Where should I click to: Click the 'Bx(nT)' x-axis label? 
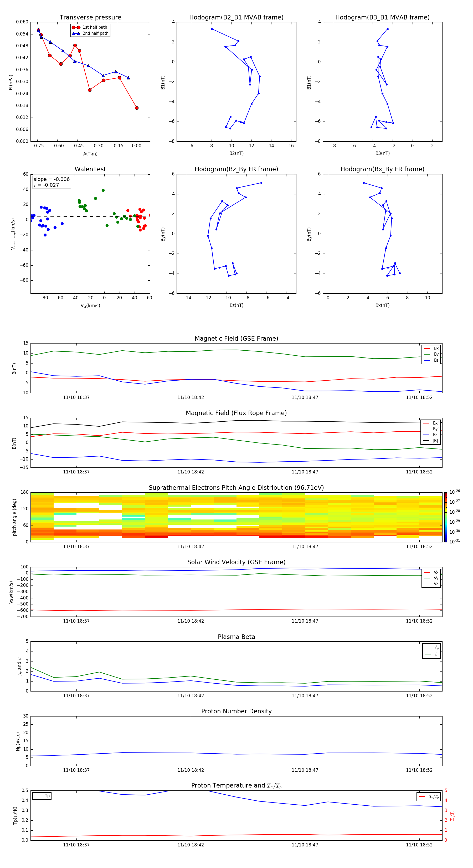[382, 305]
